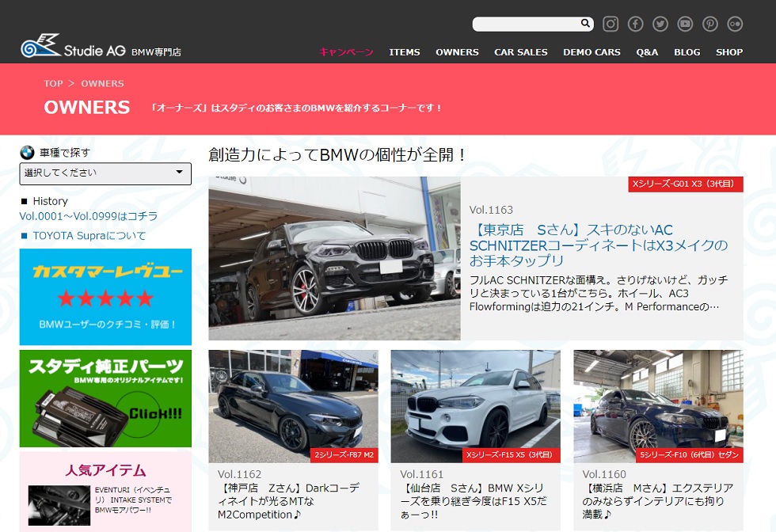Screen dimensions: 776x532
Task: Open 横浜店 Mさん エクステリア article
Action: pyautogui.click(x=658, y=501)
